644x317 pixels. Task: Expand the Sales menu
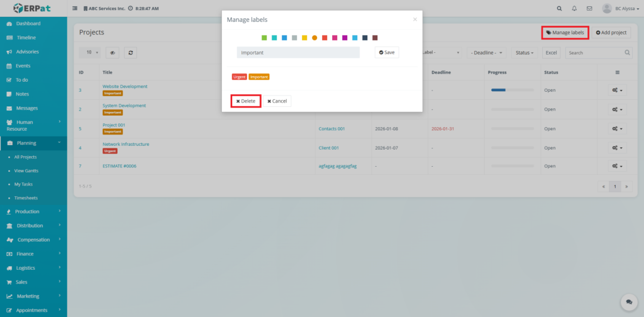(33, 282)
